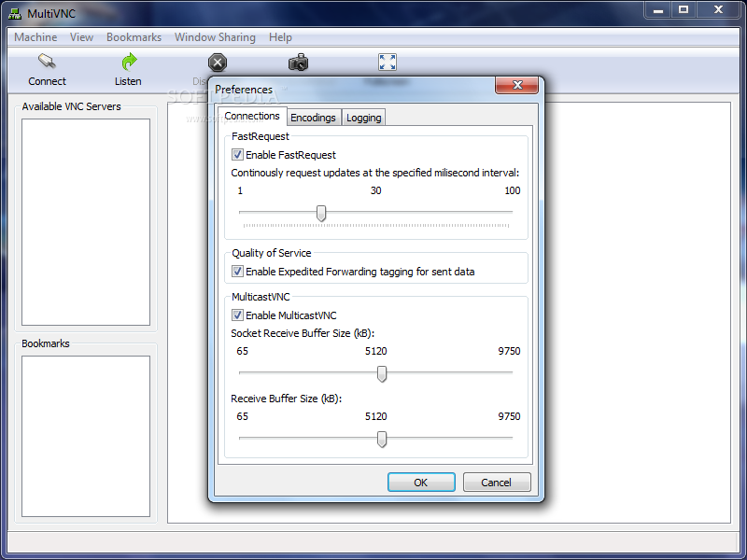The height and width of the screenshot is (560, 747).
Task: Confirm preferences with OK button
Action: pos(421,482)
